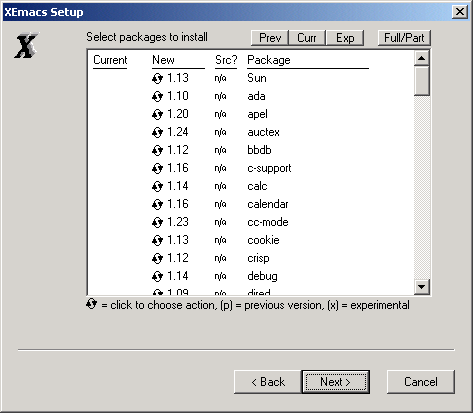473x413 pixels.
Task: Click the package name 'c-support'
Action: [x=269, y=168]
